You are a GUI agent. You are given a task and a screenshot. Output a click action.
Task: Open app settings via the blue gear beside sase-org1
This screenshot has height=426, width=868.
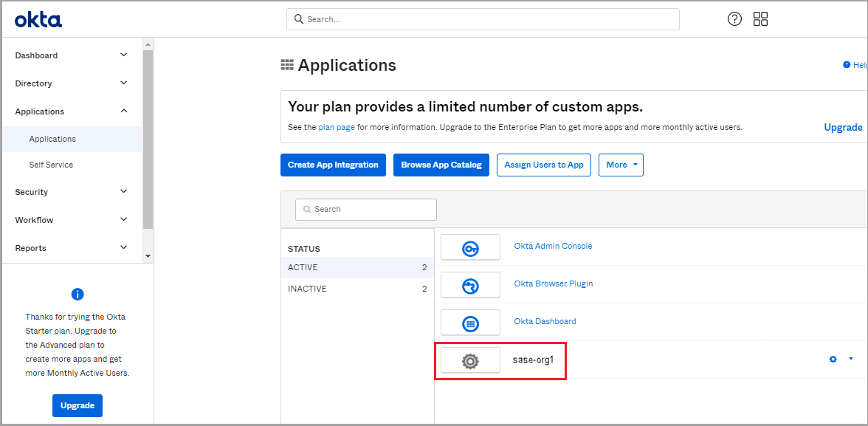833,360
